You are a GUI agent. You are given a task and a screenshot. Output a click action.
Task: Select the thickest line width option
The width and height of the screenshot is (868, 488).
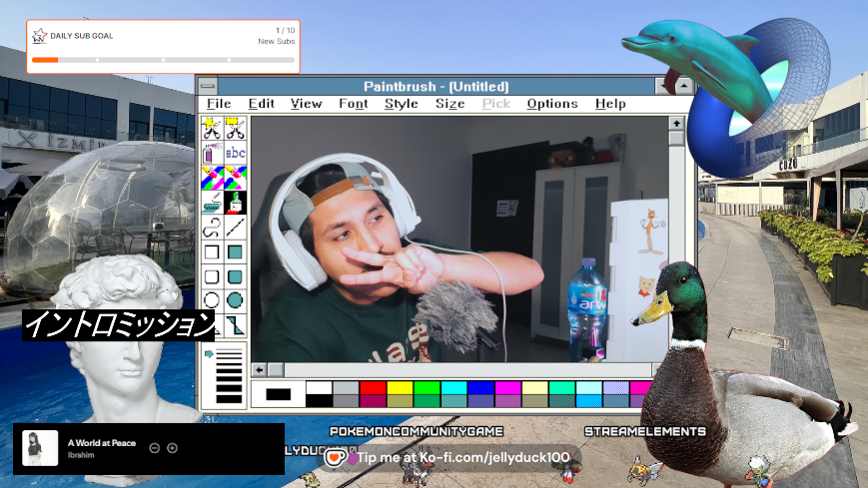click(x=229, y=397)
